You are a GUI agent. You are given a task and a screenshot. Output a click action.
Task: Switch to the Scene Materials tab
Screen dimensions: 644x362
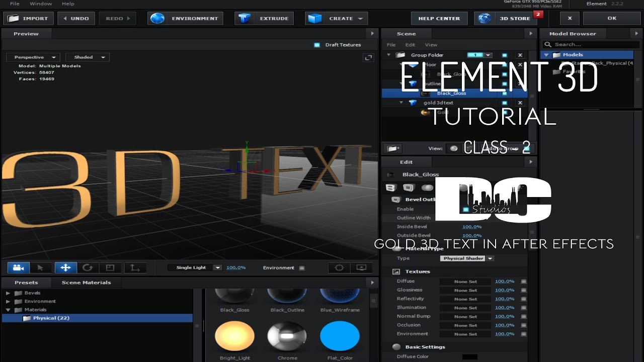click(86, 283)
